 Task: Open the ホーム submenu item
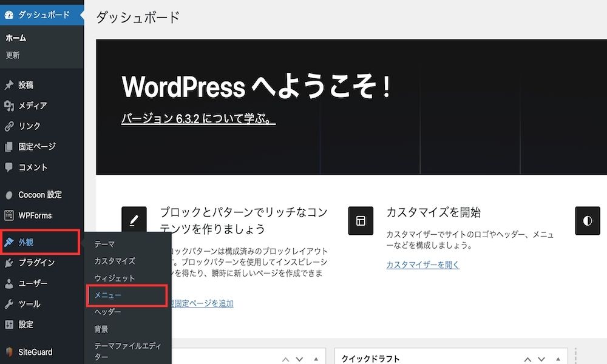[x=16, y=38]
